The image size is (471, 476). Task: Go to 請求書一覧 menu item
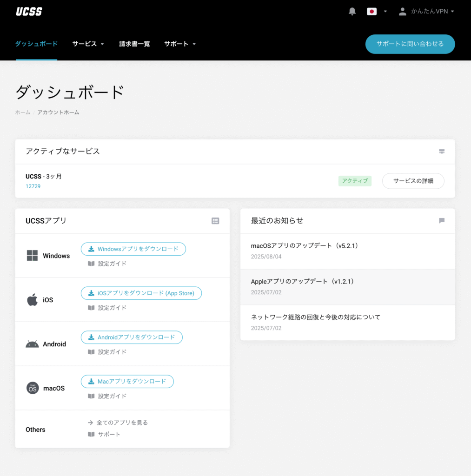point(134,44)
